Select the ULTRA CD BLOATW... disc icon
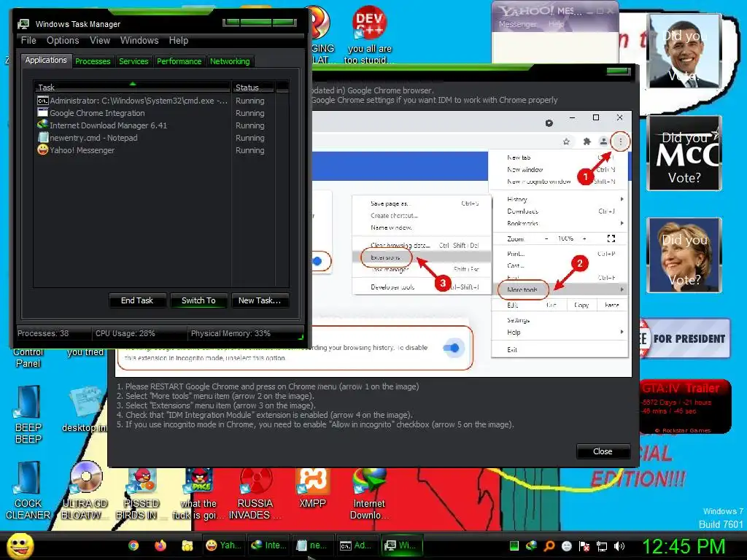Image resolution: width=747 pixels, height=560 pixels. point(85,491)
